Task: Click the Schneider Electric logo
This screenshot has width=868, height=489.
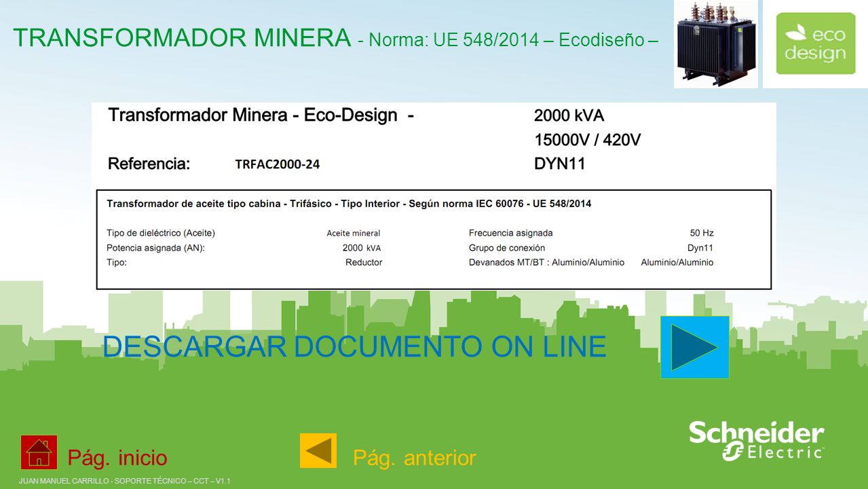Action: click(x=757, y=441)
